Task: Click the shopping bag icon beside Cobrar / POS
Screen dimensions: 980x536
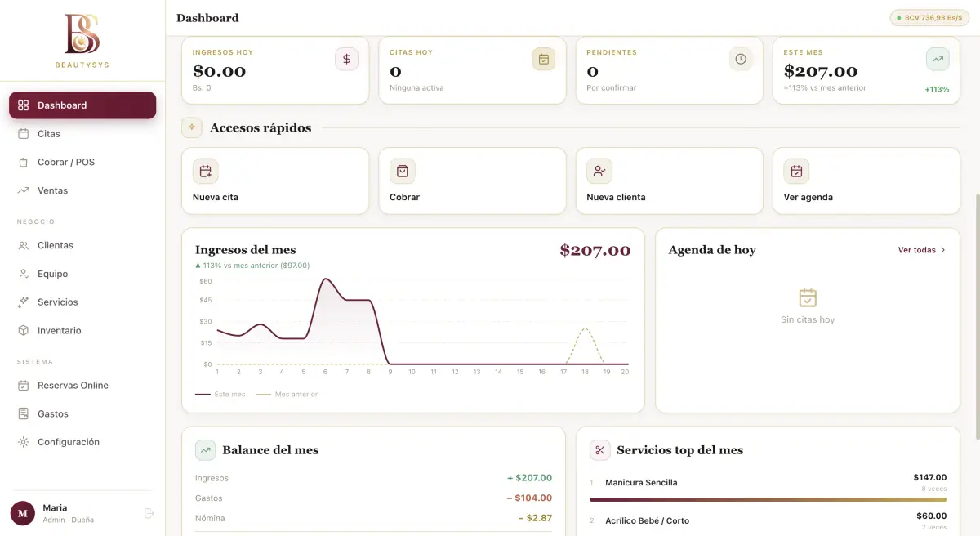Action: (23, 163)
